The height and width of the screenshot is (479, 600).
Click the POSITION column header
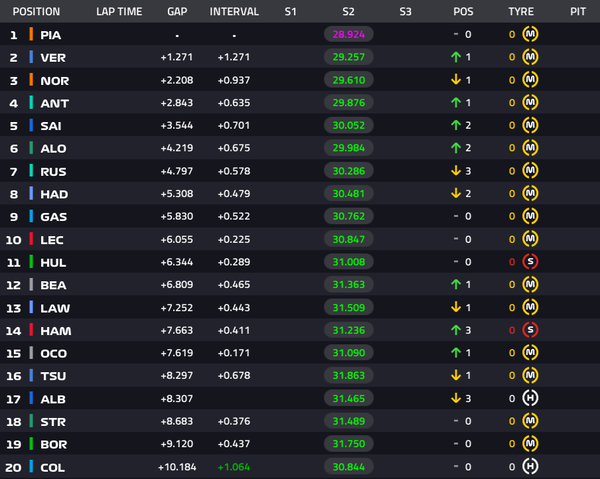tap(36, 11)
